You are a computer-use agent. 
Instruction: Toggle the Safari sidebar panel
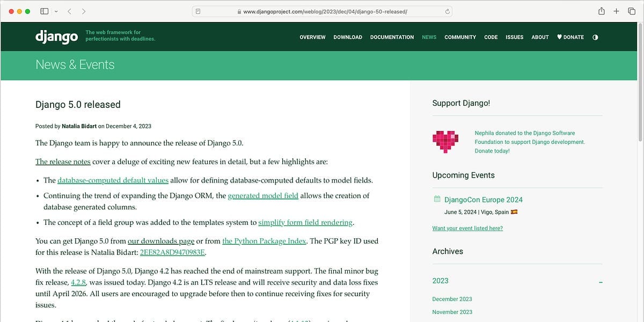[x=44, y=11]
